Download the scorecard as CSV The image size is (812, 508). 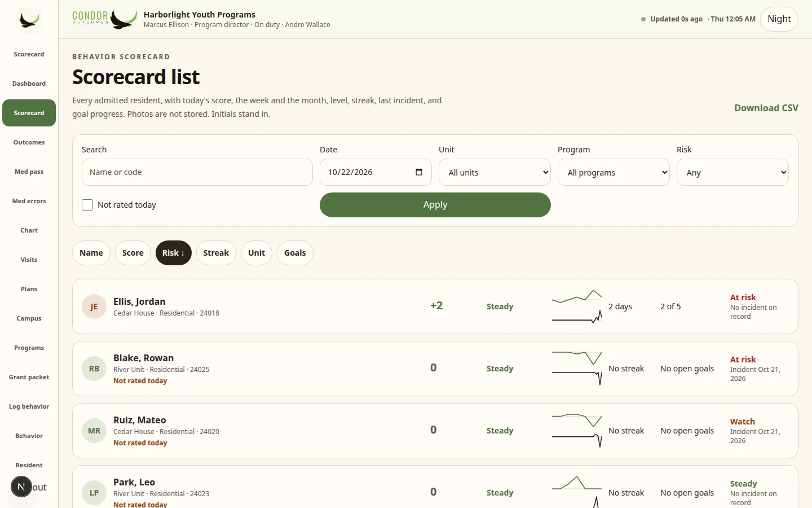point(766,108)
